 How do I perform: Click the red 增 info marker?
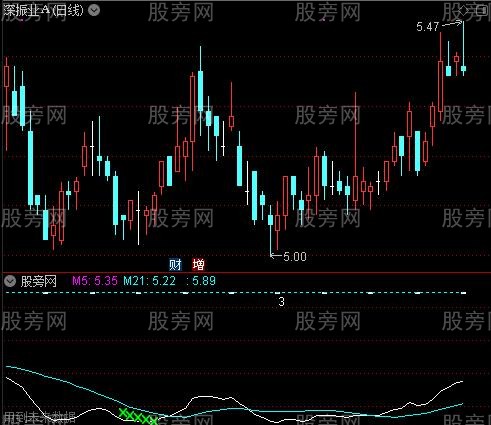(198, 265)
